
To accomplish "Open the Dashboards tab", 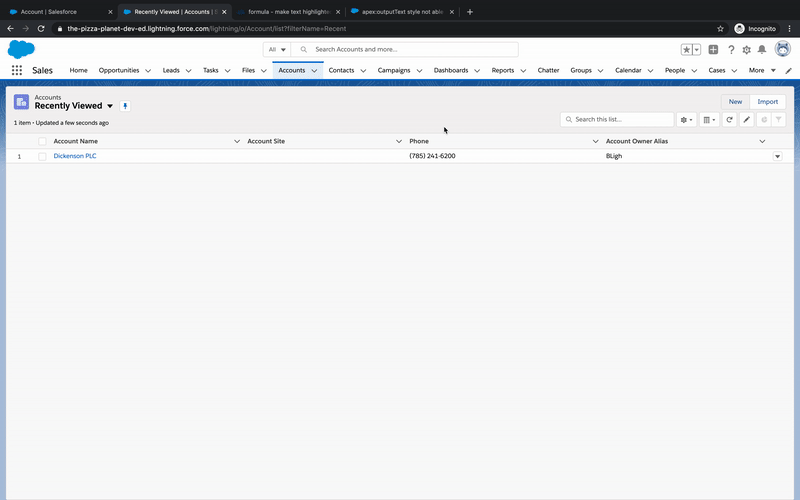I will coord(451,70).
